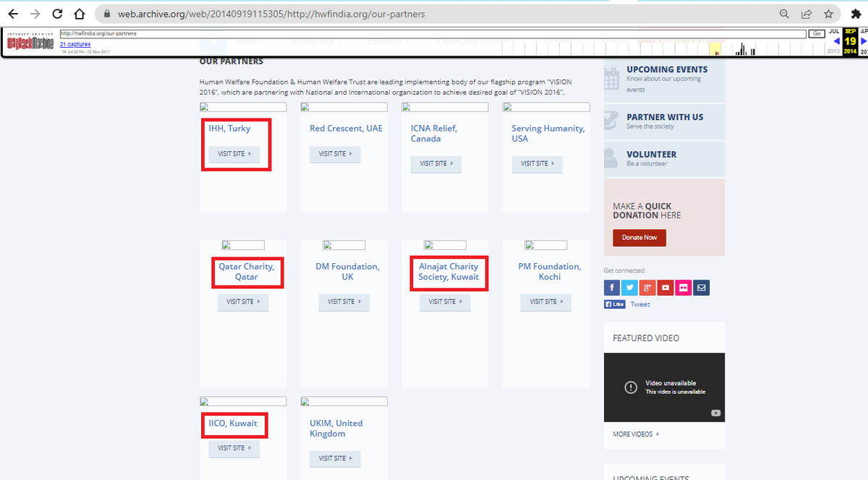
Task: Open the Red Crescent, UAE partner link
Action: pyautogui.click(x=346, y=128)
